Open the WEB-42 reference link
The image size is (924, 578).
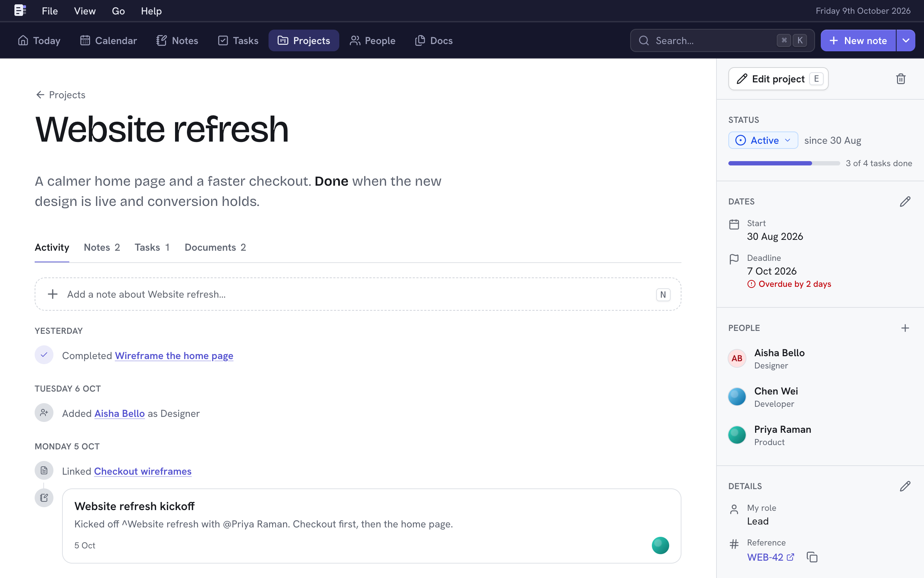[x=771, y=557]
